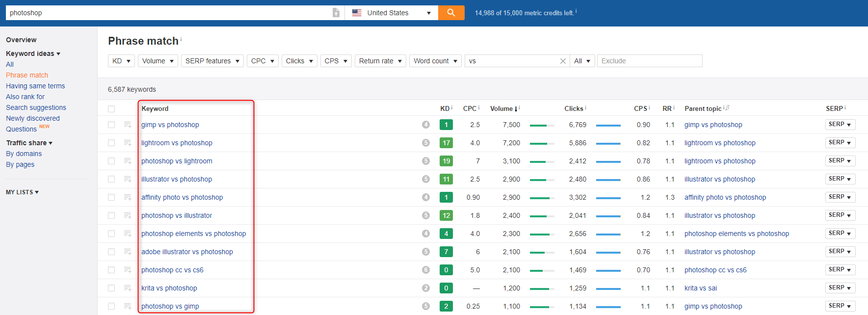868x315 pixels.
Task: Click the add-to-list icon for affinity photo vs photoshop
Action: pyautogui.click(x=128, y=197)
